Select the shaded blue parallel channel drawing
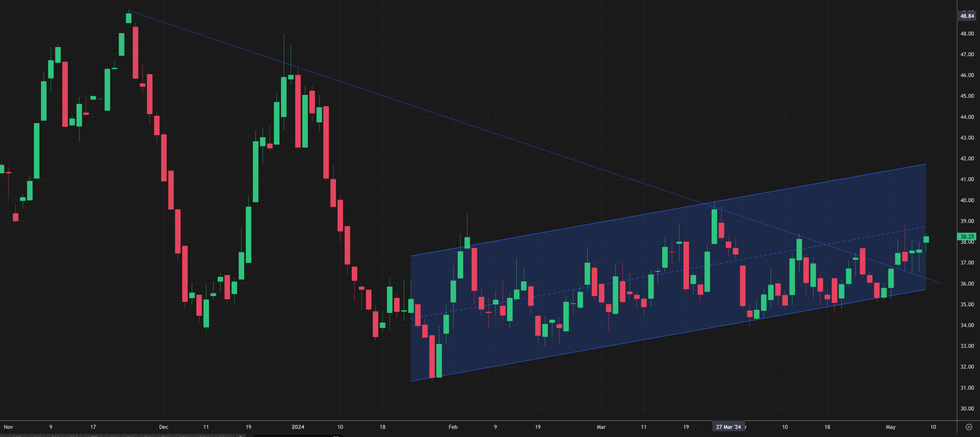 (x=668, y=273)
